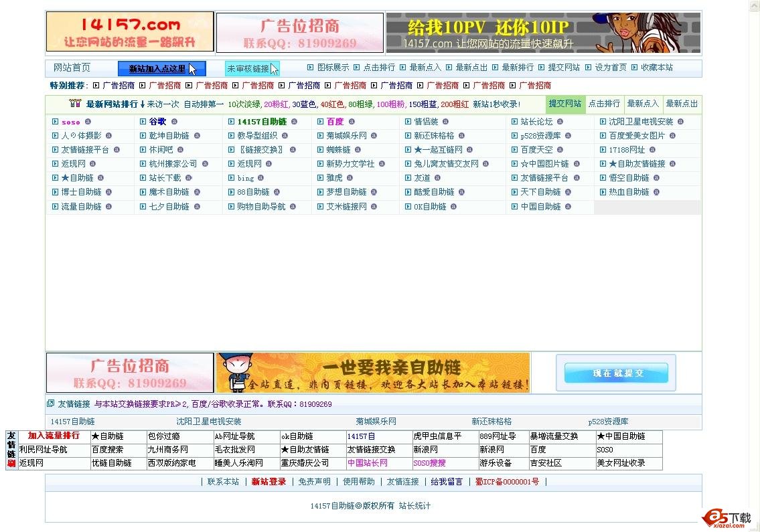Image resolution: width=760 pixels, height=532 pixels.
Task: Open the 包你过瘾 link
Action: tap(163, 436)
